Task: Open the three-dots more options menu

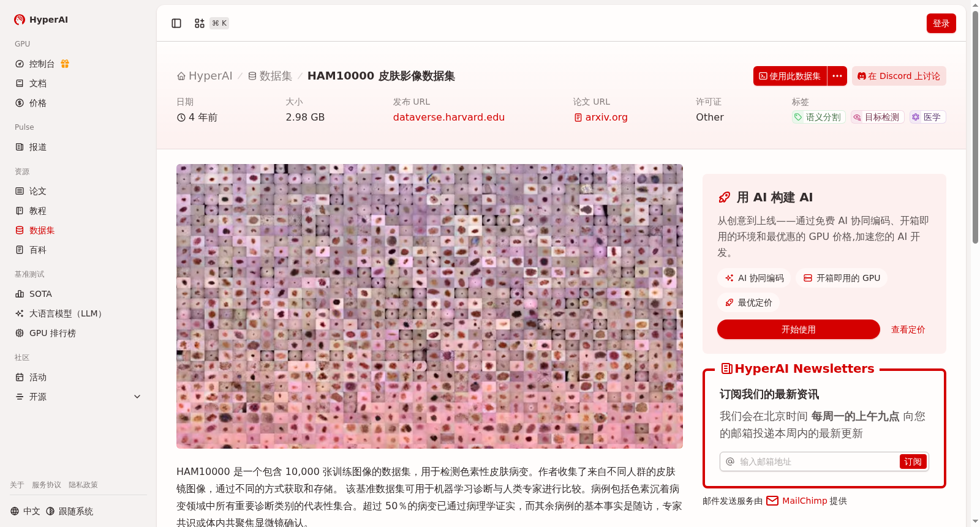Action: click(x=837, y=76)
